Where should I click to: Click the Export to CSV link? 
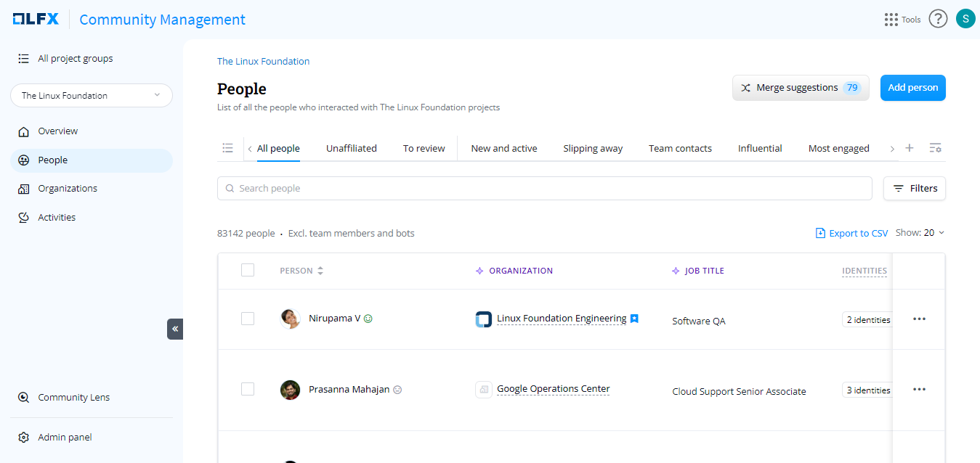tap(851, 233)
